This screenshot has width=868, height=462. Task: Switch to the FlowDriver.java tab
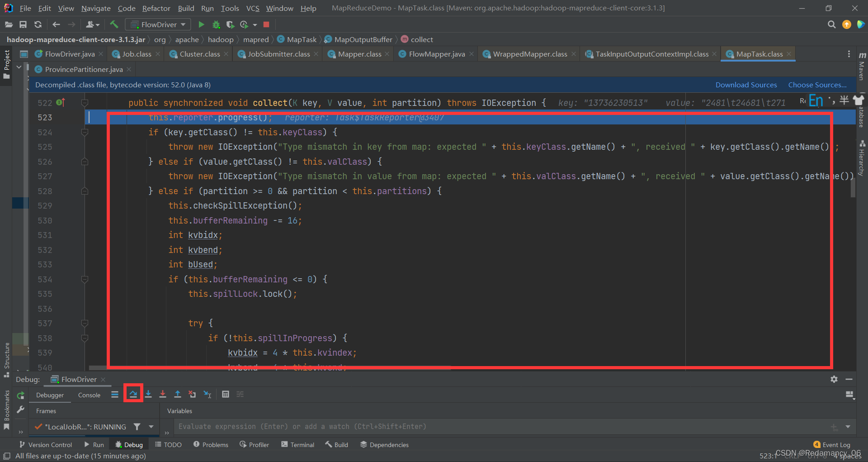(70, 54)
